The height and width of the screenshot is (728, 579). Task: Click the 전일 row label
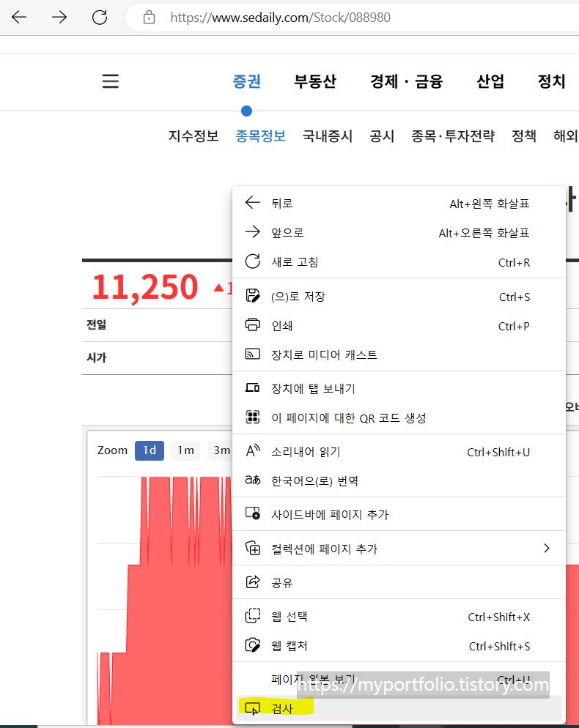[x=97, y=324]
